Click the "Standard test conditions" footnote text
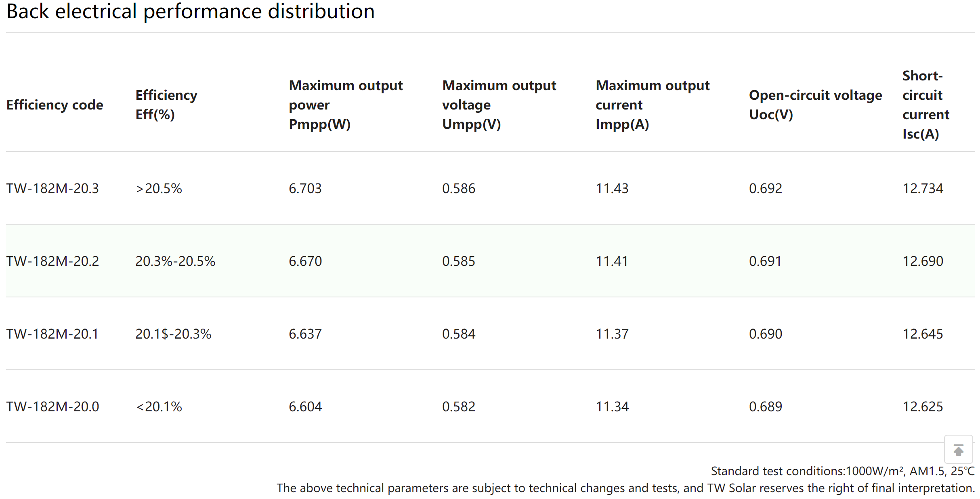Image resolution: width=980 pixels, height=499 pixels. pyautogui.click(x=842, y=471)
